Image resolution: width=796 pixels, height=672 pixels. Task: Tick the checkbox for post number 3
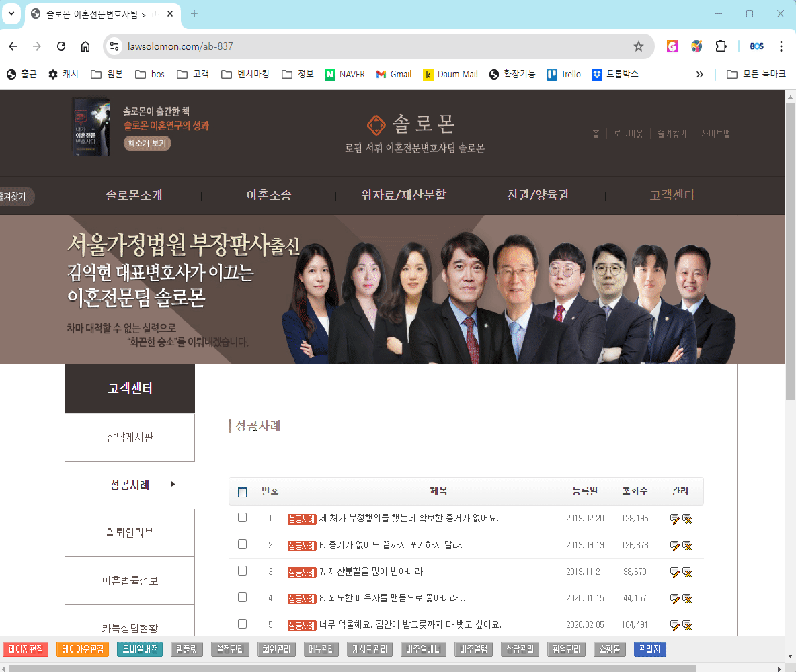click(243, 571)
